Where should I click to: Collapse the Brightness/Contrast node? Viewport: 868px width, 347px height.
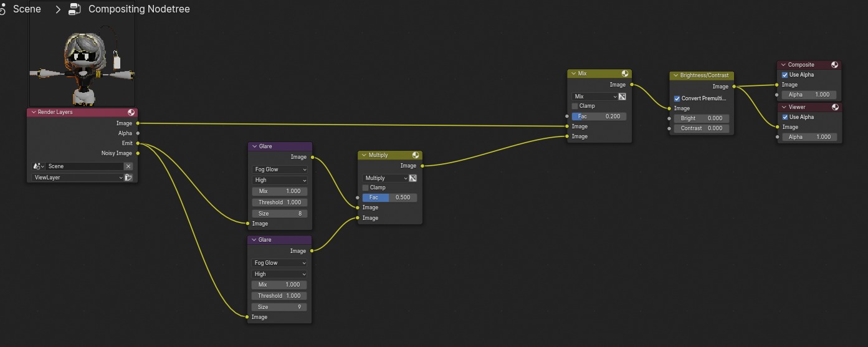[x=675, y=75]
